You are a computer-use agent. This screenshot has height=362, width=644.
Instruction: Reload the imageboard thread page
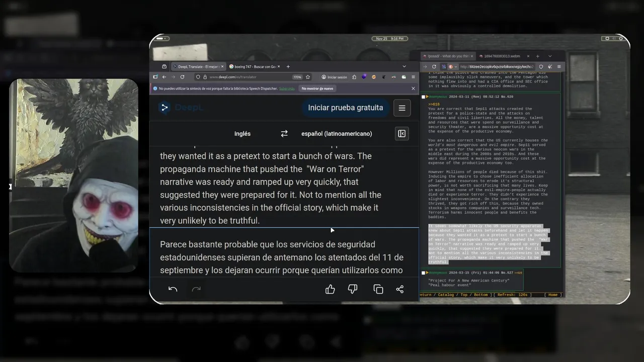click(x=434, y=66)
